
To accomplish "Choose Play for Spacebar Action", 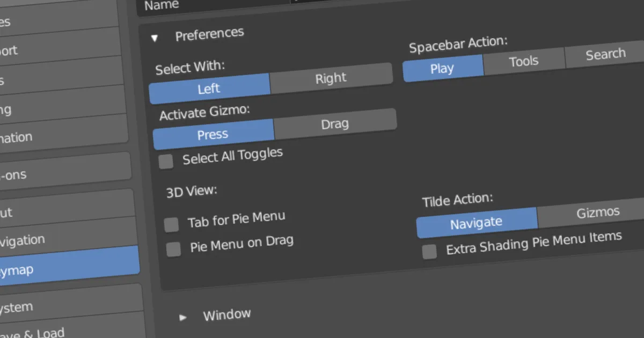I will pos(443,69).
